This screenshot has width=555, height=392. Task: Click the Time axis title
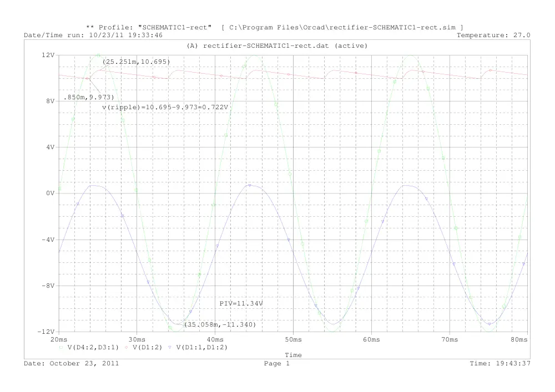tap(294, 355)
